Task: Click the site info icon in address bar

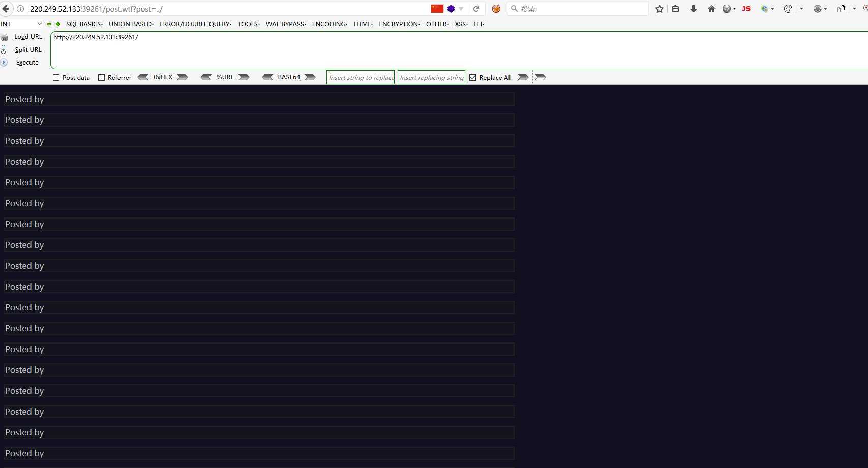Action: pyautogui.click(x=20, y=9)
